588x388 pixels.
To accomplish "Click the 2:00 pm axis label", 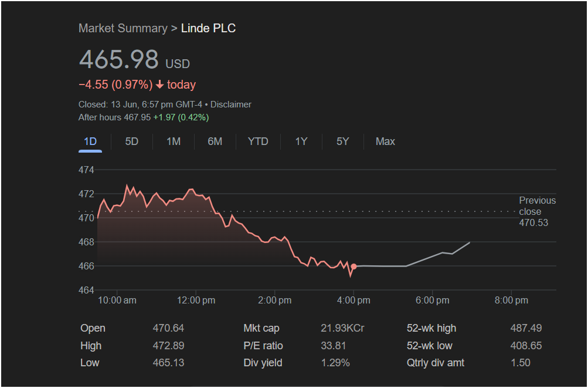I will click(x=275, y=301).
